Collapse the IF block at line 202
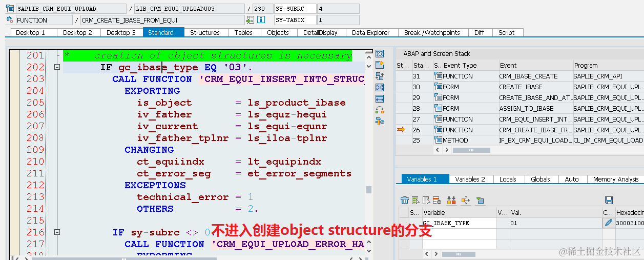 pos(58,67)
